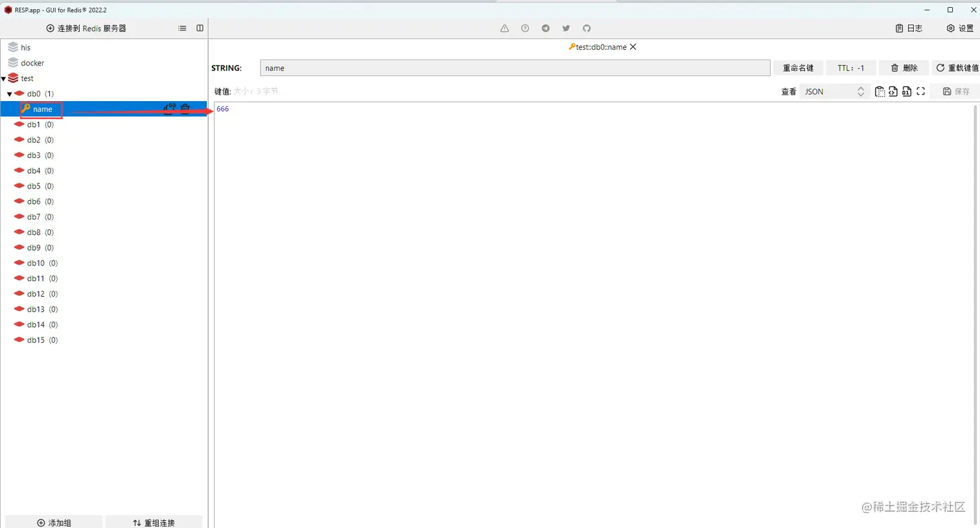Click the key name input field
The width and height of the screenshot is (980, 528).
[515, 68]
